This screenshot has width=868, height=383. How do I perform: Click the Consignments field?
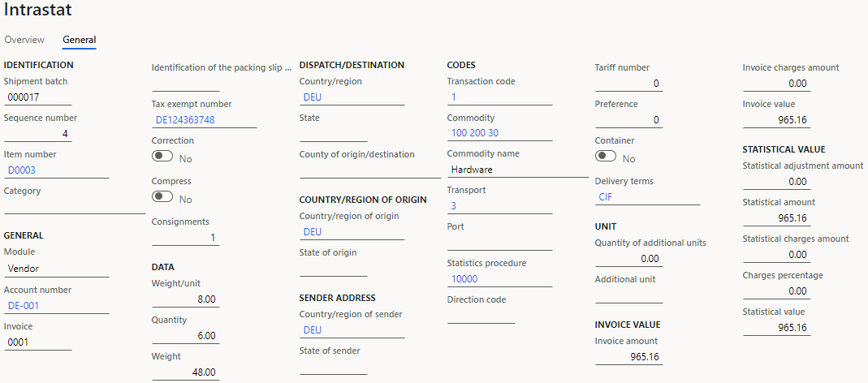pos(185,238)
